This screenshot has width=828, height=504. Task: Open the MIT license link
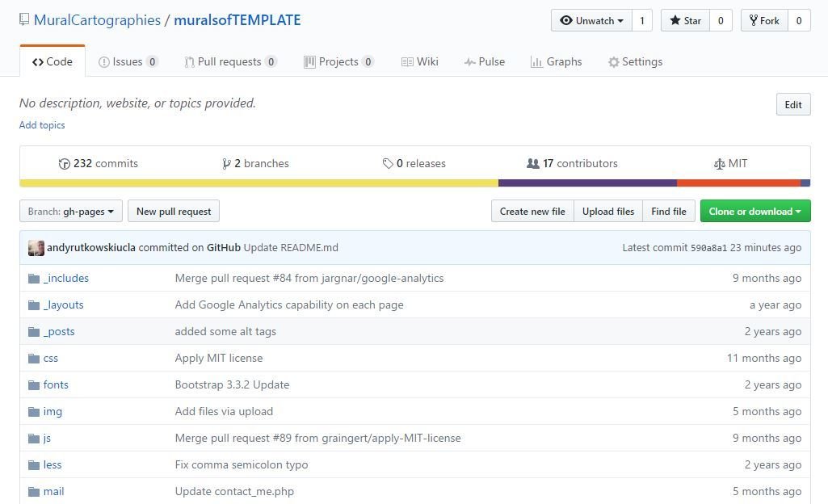coord(730,164)
